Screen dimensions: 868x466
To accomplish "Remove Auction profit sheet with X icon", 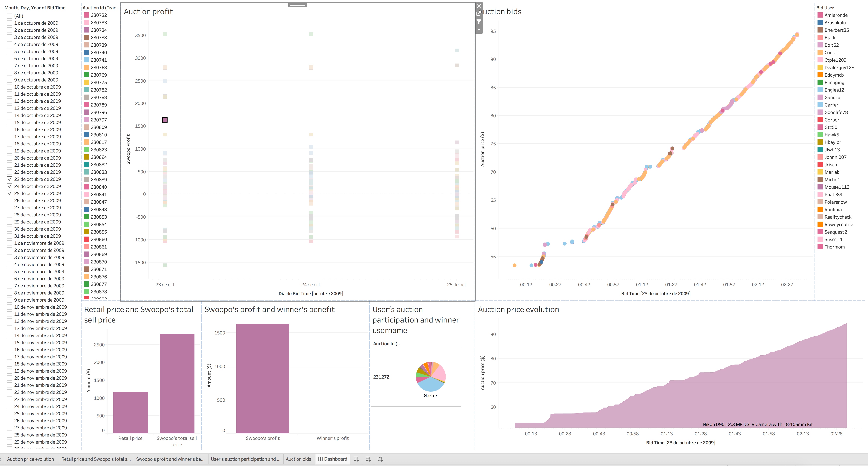I will tap(479, 6).
